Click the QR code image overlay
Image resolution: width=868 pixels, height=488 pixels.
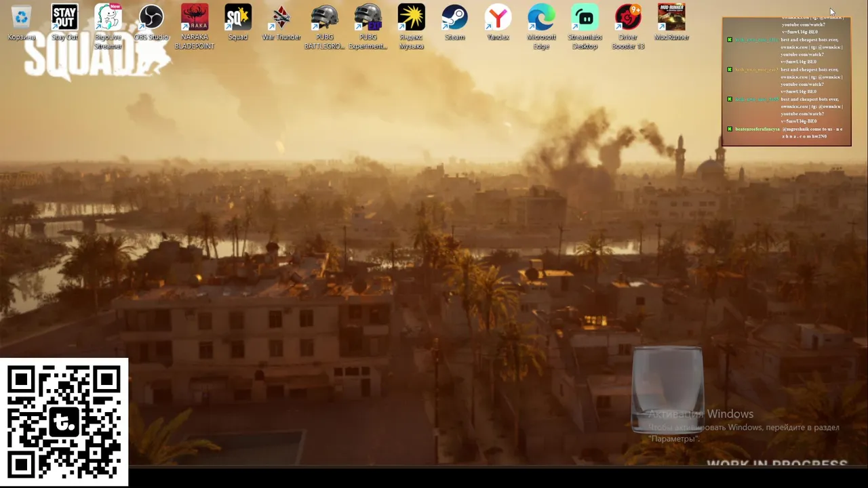(64, 422)
